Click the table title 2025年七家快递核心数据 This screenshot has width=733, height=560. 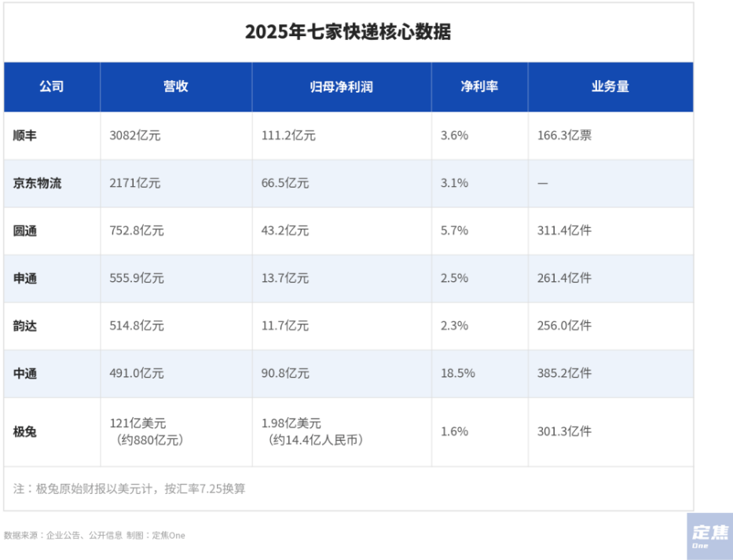coord(348,31)
